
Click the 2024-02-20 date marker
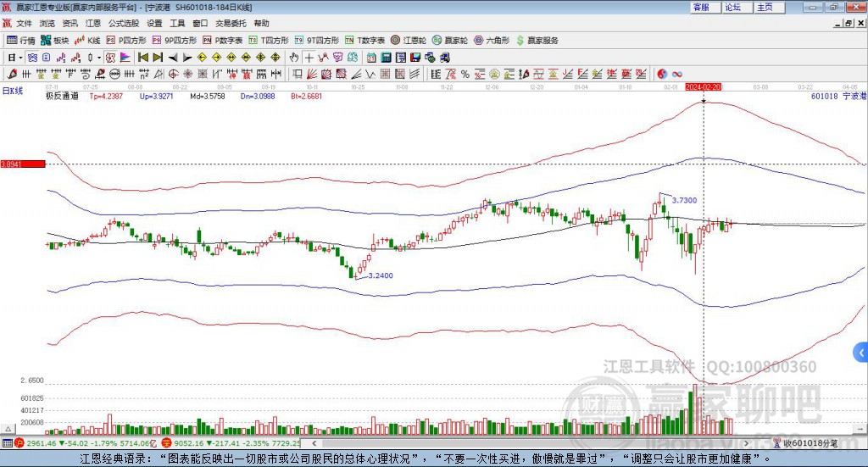[703, 87]
